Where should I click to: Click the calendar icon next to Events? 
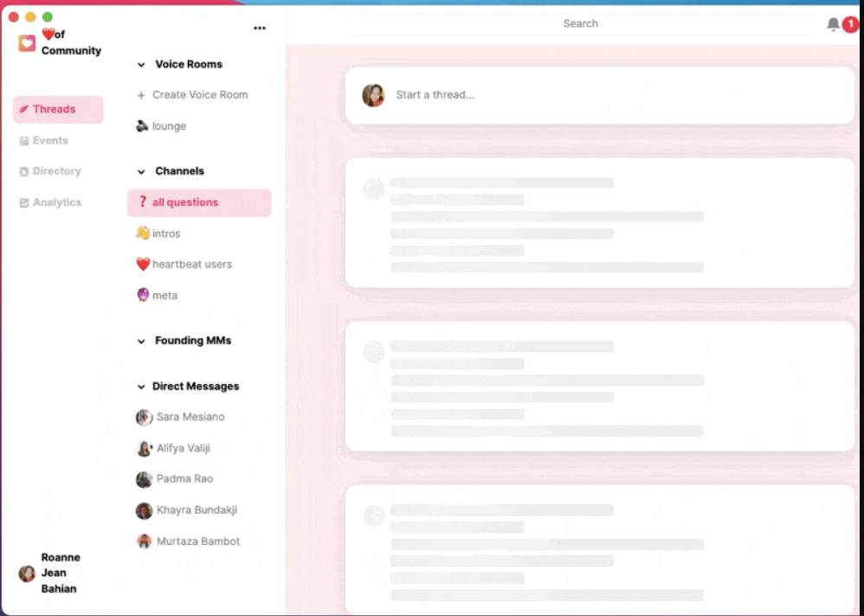click(x=23, y=141)
